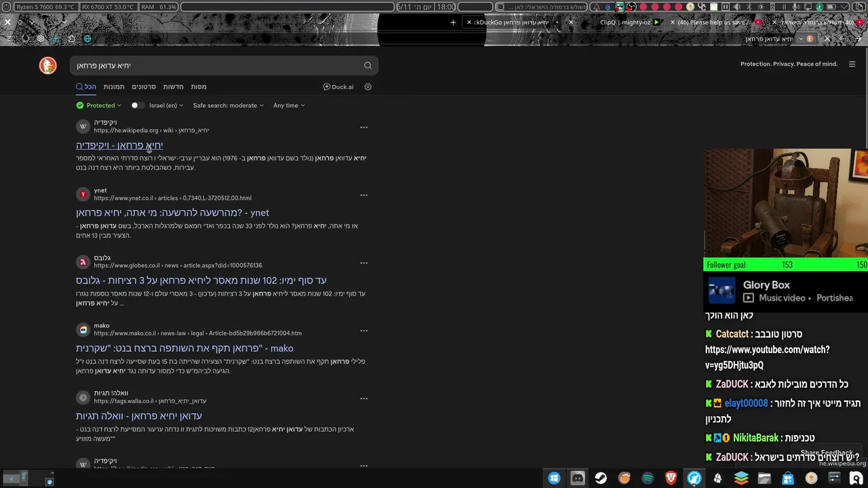Viewport: 868px width, 488px height.
Task: Select the הכל search tab
Action: click(x=86, y=87)
